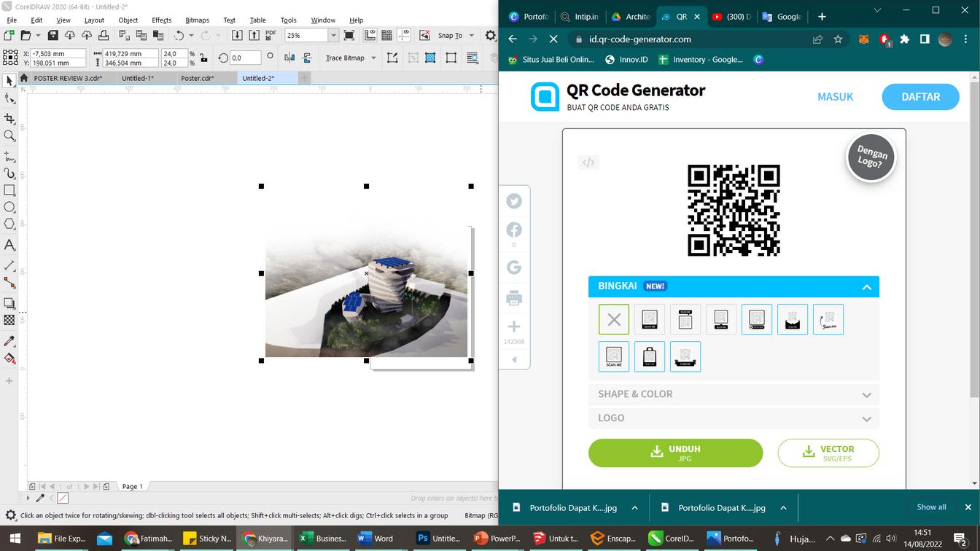Toggle Show Grid in CorelDRAW toolbar
Image resolution: width=980 pixels, height=551 pixels.
(386, 35)
